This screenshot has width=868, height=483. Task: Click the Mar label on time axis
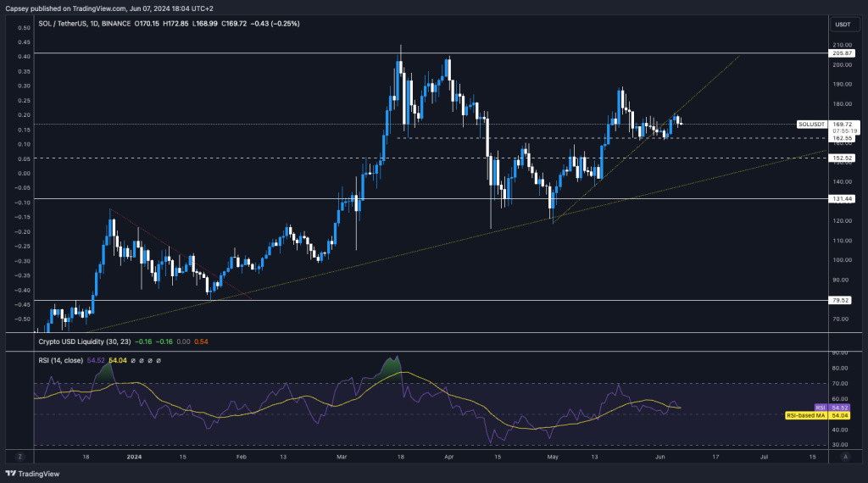[x=342, y=457]
